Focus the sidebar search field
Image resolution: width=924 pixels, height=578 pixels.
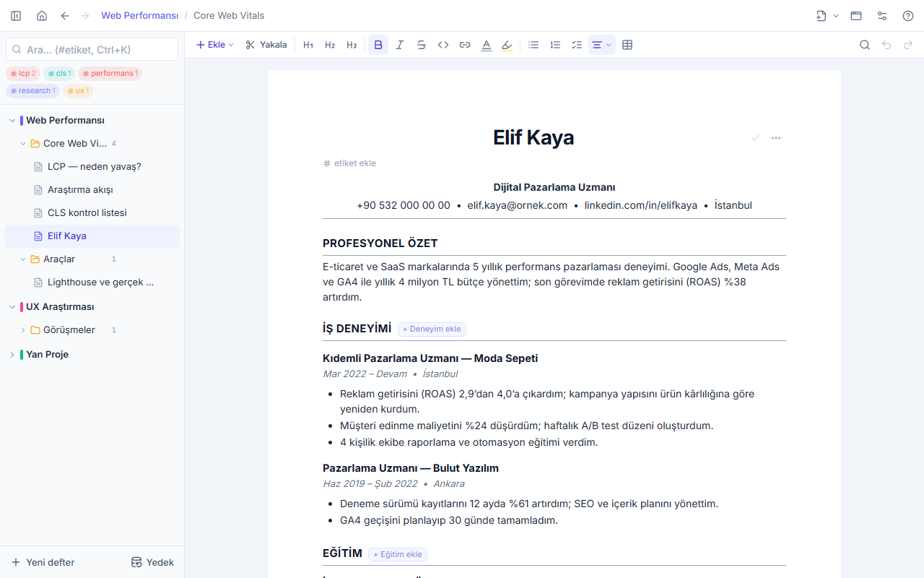click(92, 49)
